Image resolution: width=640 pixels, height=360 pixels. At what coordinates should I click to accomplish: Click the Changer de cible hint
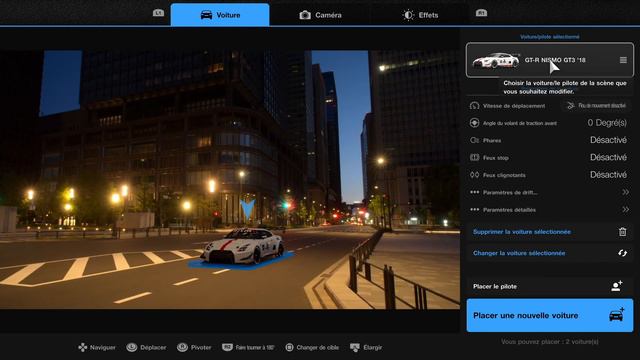pyautogui.click(x=312, y=347)
